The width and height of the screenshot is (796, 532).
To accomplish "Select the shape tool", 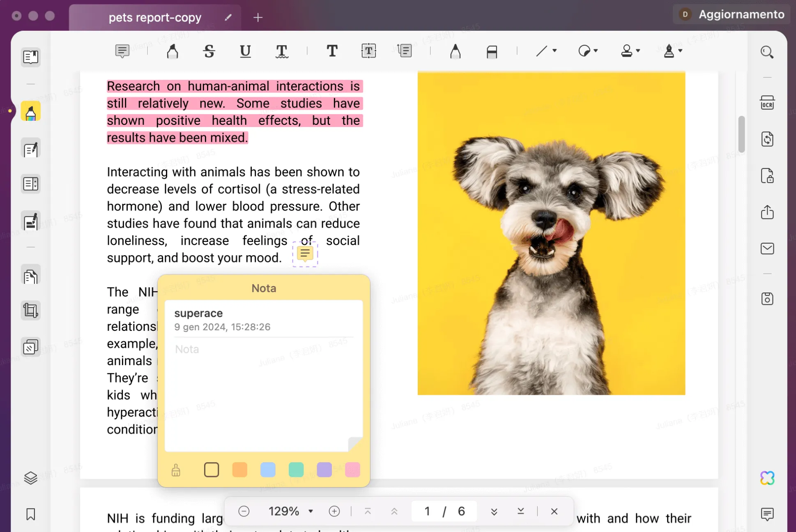I will coord(584,51).
